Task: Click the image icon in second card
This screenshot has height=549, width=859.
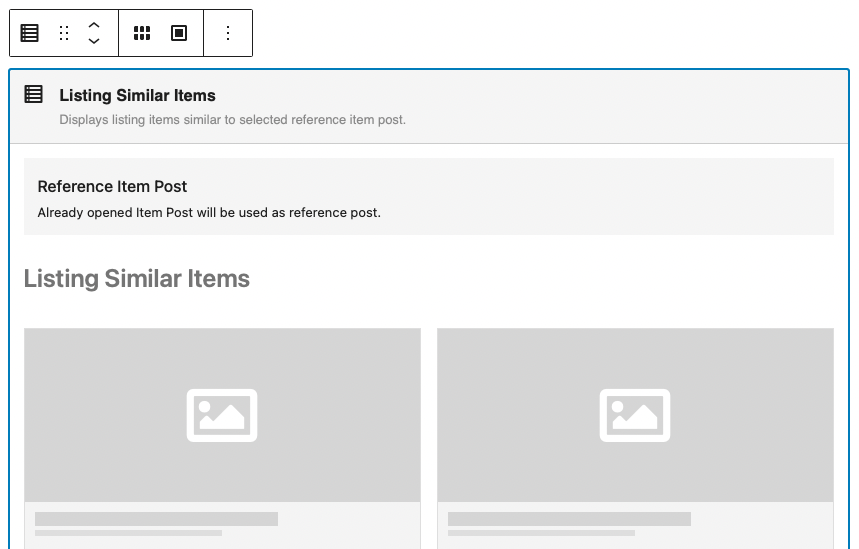Action: [635, 415]
